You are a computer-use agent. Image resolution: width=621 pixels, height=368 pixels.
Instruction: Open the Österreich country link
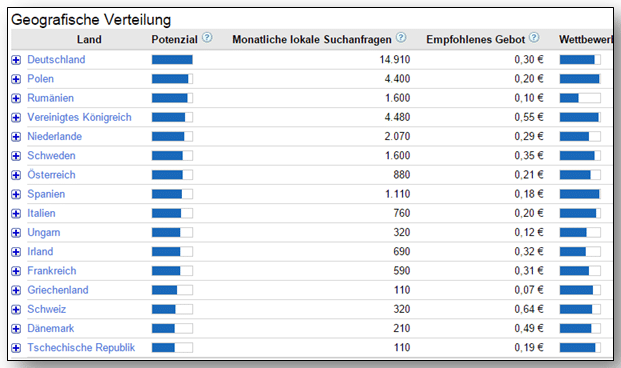click(51, 175)
